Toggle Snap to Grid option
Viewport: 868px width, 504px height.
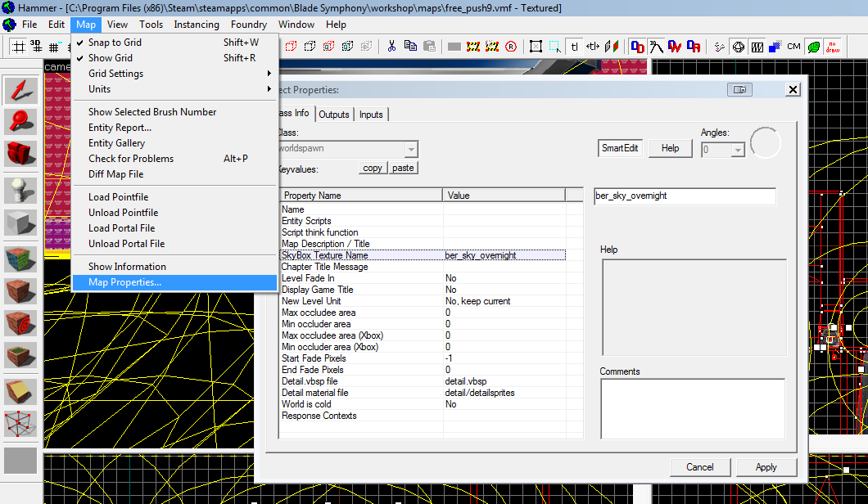[x=115, y=43]
